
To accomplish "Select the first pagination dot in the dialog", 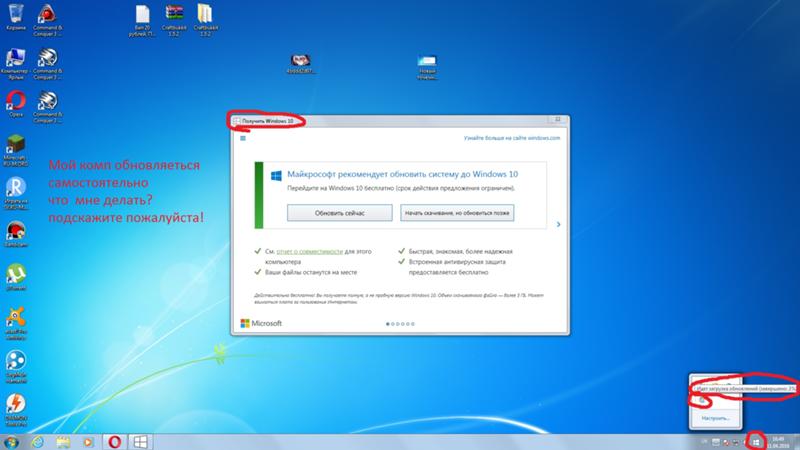I will pyautogui.click(x=387, y=324).
